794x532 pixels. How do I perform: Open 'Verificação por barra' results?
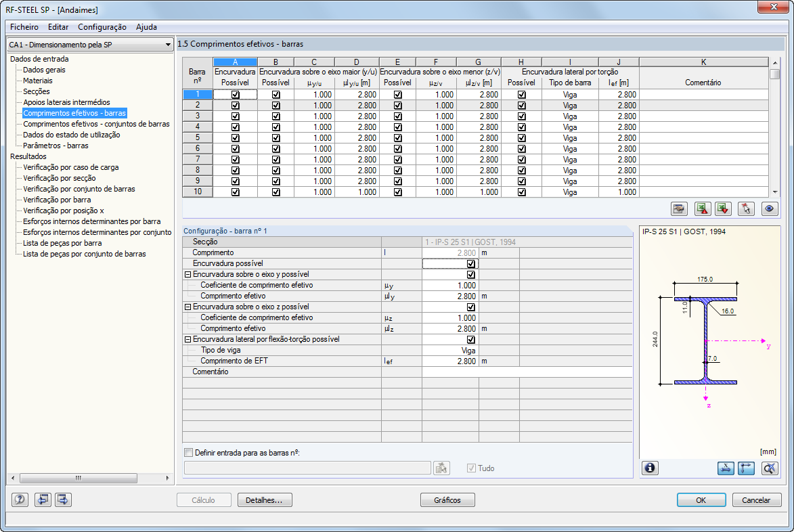pos(58,200)
